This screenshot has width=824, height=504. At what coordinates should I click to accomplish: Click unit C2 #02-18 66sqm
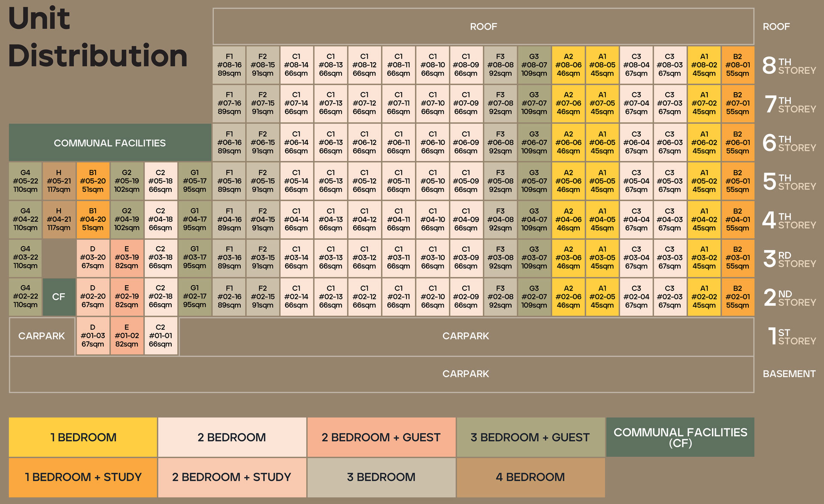click(161, 297)
